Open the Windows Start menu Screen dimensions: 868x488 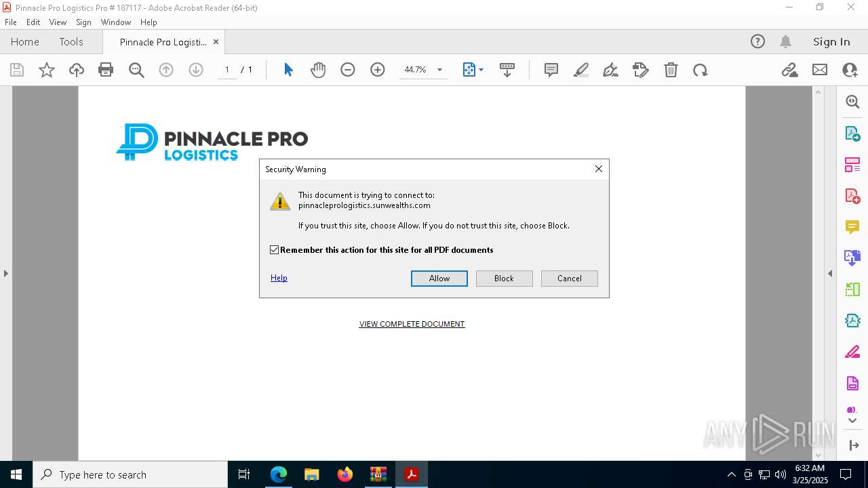(x=16, y=474)
